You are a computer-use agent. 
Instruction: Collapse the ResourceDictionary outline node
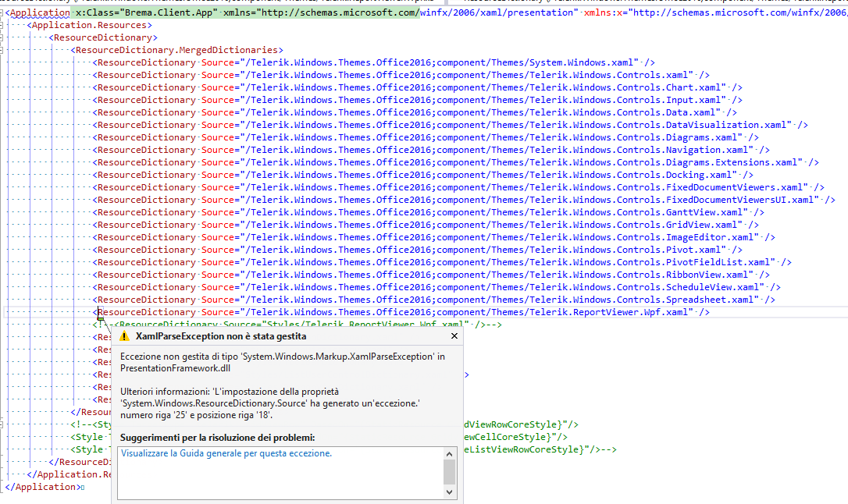click(x=2, y=37)
